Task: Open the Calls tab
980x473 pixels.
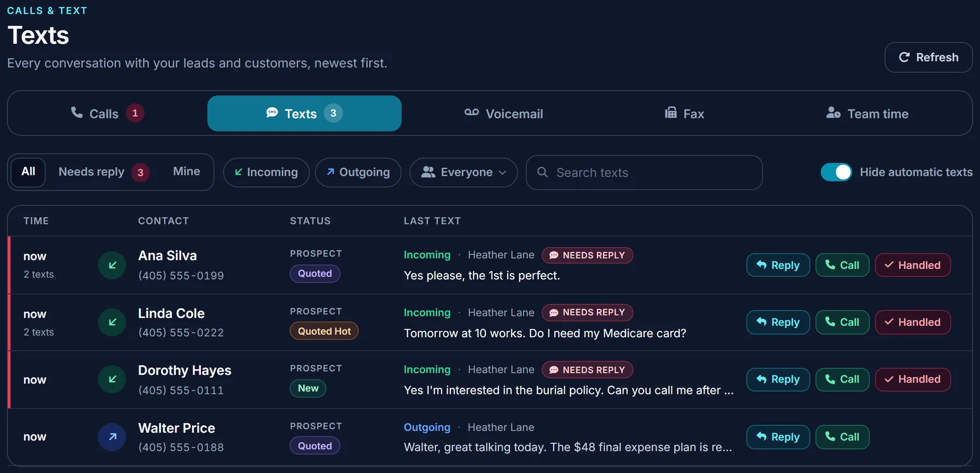Action: (107, 113)
